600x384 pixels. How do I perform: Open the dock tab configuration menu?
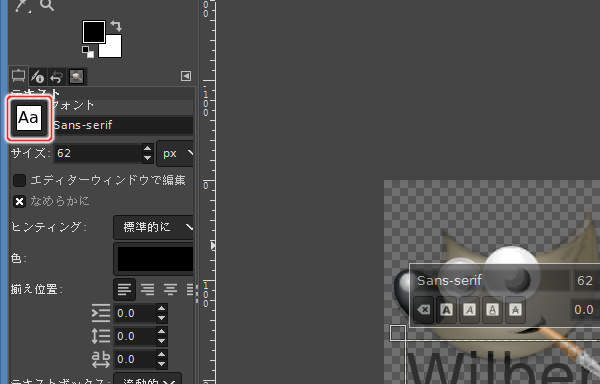pyautogui.click(x=186, y=76)
